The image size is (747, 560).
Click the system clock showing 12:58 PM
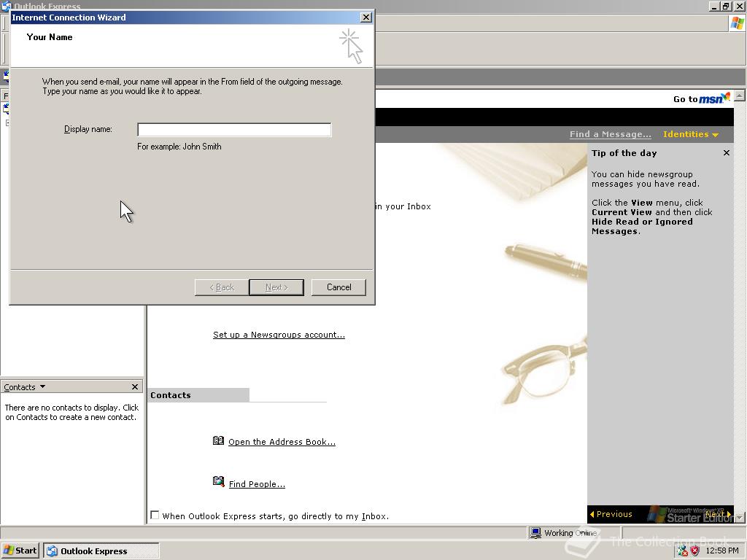pyautogui.click(x=722, y=551)
